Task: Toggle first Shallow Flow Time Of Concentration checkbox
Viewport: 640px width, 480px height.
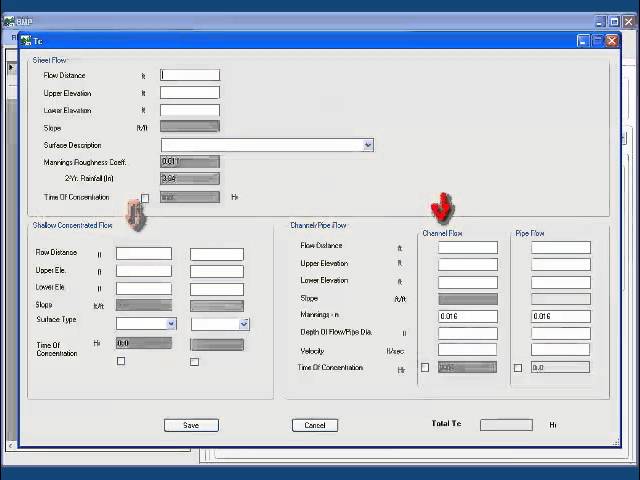Action: click(x=121, y=361)
